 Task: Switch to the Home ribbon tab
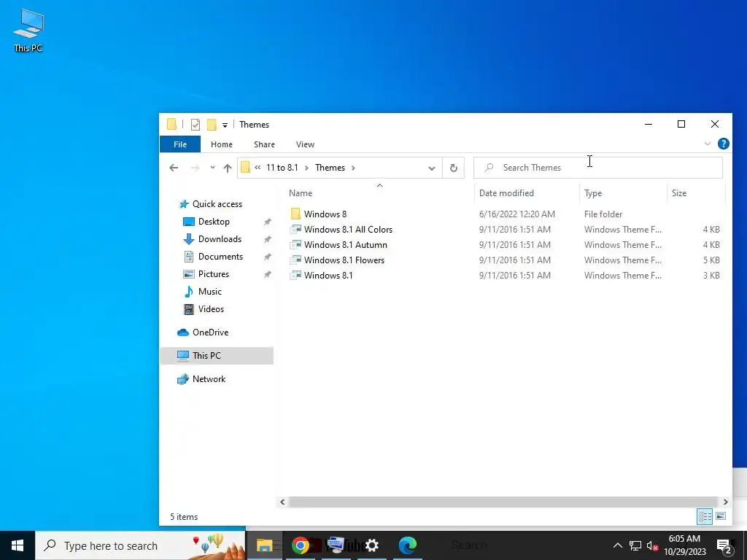222,144
